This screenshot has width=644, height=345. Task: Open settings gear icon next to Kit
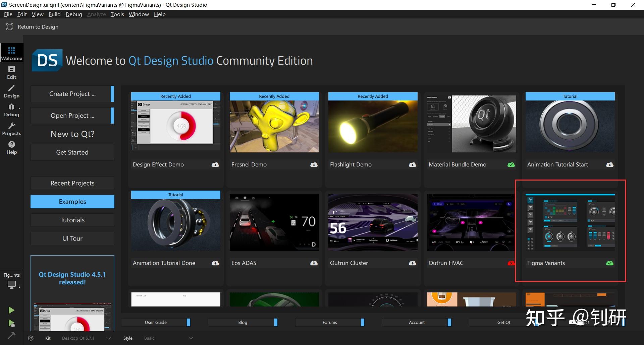coord(31,338)
